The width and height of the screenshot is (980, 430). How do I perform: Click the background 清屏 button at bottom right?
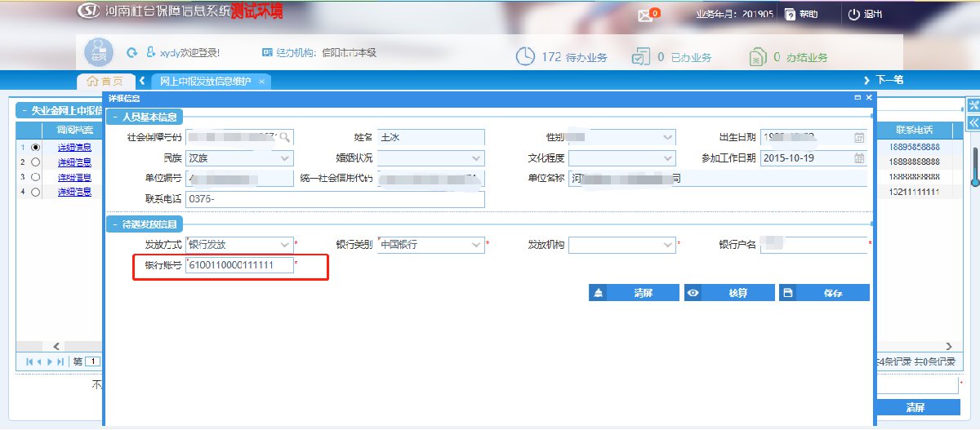pos(916,407)
